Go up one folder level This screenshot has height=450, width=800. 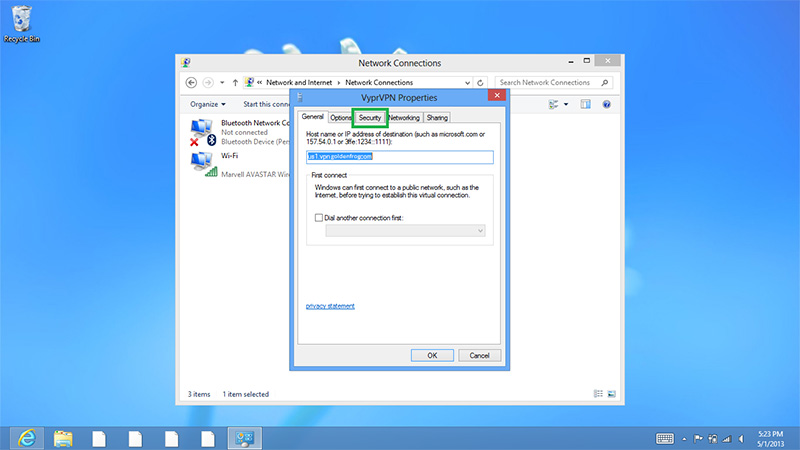[x=235, y=83]
